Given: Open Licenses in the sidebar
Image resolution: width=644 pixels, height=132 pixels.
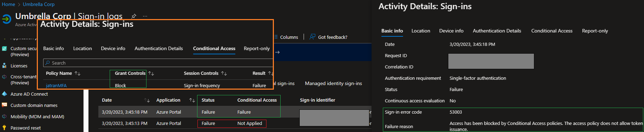Looking at the screenshot, I should pos(19,66).
